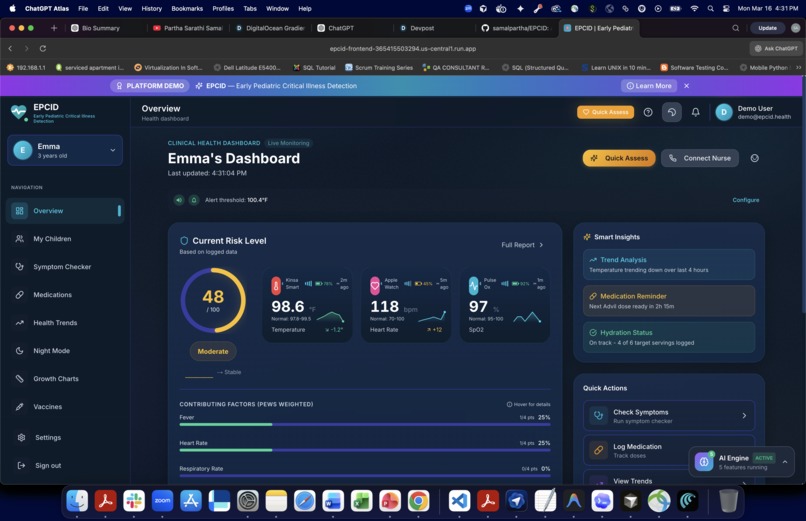The image size is (806, 521).
Task: Open the Bookmarks menu in menu bar
Action: coord(187,8)
